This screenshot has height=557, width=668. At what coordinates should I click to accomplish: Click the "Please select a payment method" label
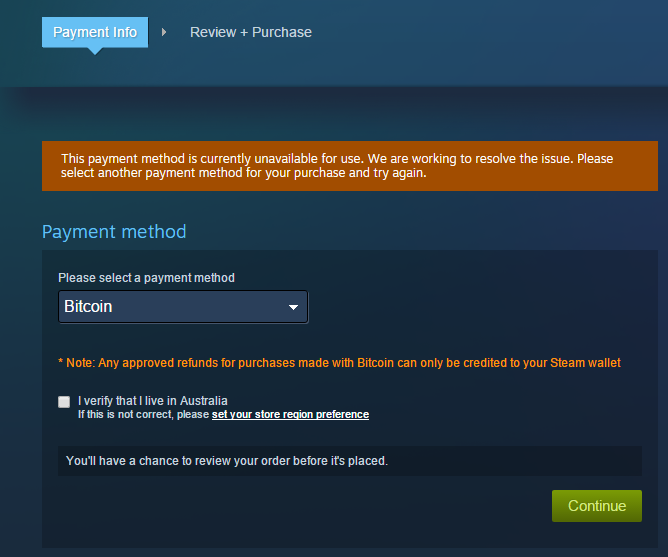(x=146, y=277)
